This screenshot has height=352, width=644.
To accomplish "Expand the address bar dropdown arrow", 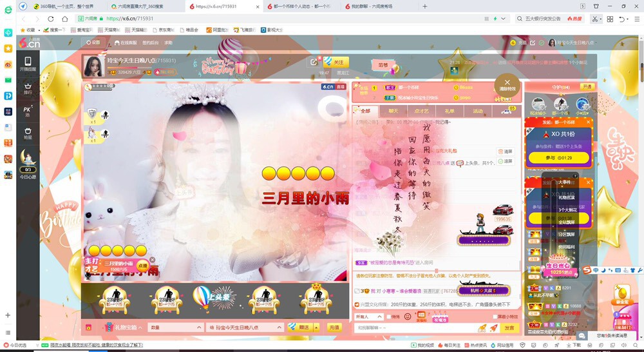I will pyautogui.click(x=503, y=19).
